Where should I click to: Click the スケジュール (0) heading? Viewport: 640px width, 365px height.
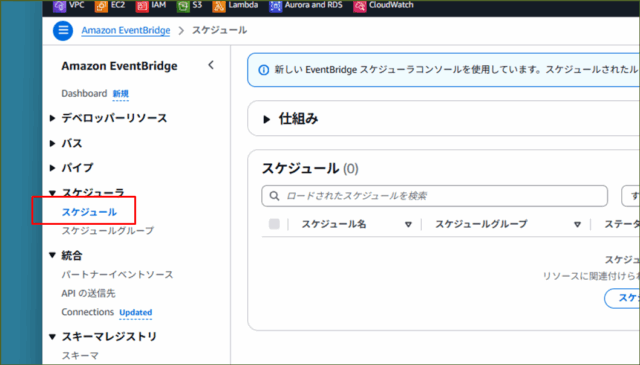click(310, 169)
